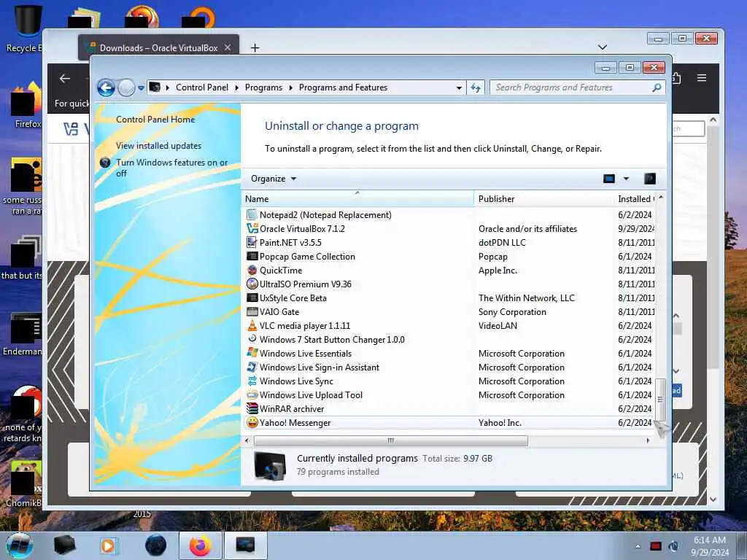Viewport: 747px width, 560px height.
Task: Click the Forward navigation button
Action: (x=126, y=87)
